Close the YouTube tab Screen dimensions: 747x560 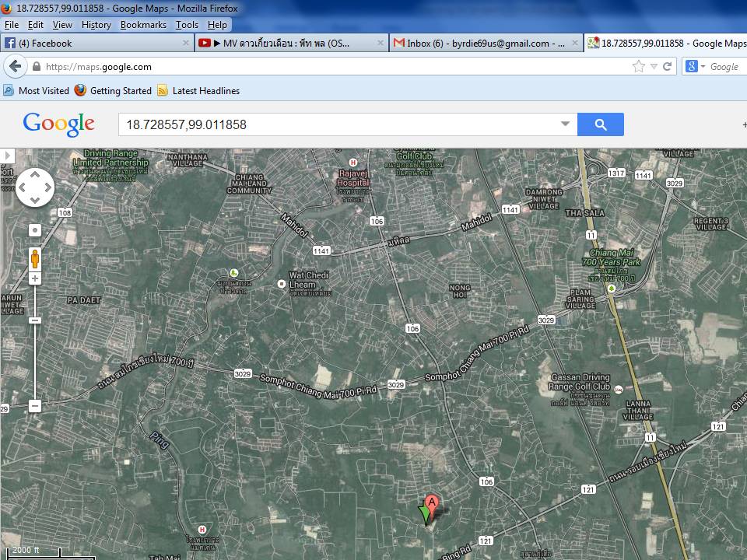(381, 44)
